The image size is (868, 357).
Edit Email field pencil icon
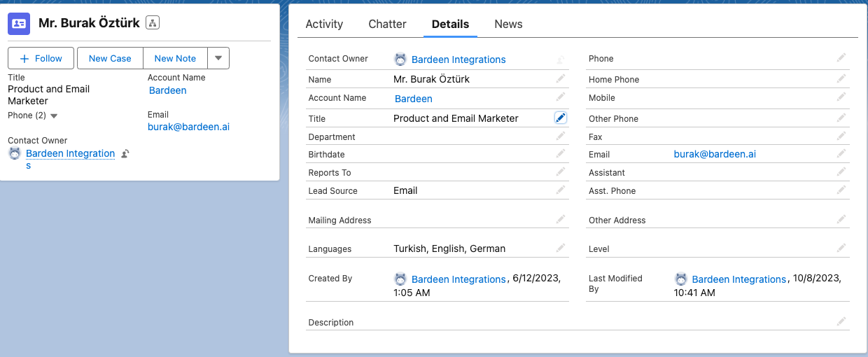[841, 153]
